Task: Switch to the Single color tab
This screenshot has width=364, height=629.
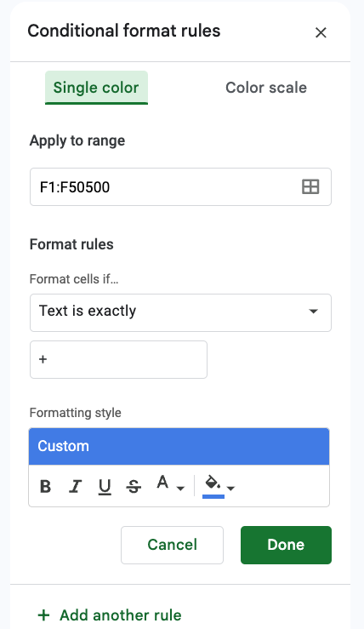Action: [x=96, y=88]
